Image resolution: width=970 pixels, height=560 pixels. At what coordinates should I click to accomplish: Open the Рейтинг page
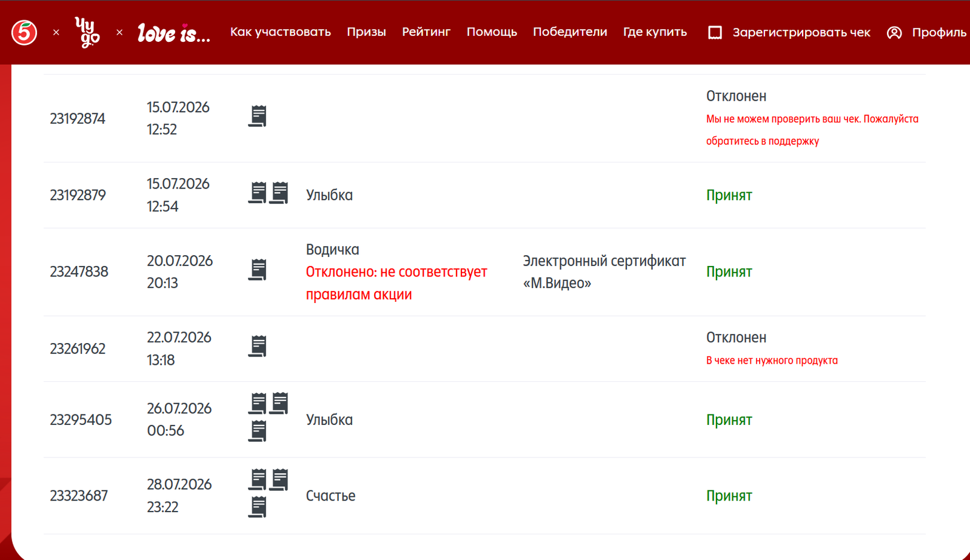[426, 32]
